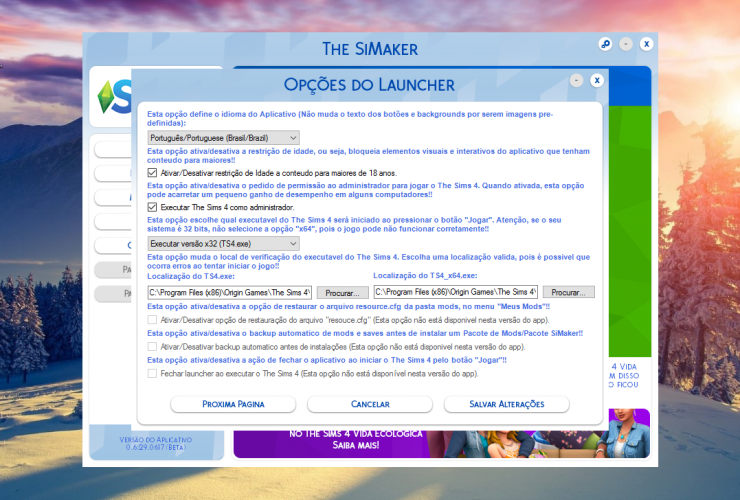Viewport: 740px width, 500px height.
Task: Click Salvar Alterações button
Action: pyautogui.click(x=507, y=404)
